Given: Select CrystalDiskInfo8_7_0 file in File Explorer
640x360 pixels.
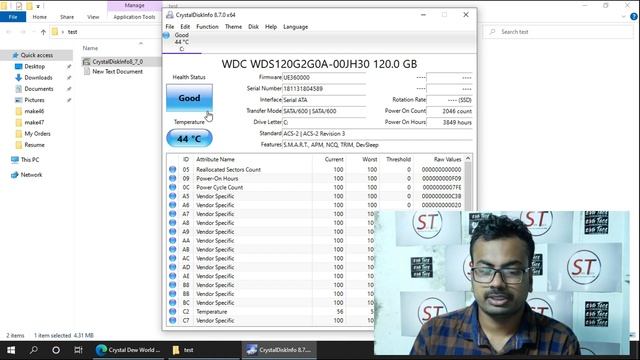Looking at the screenshot, I should (x=117, y=62).
